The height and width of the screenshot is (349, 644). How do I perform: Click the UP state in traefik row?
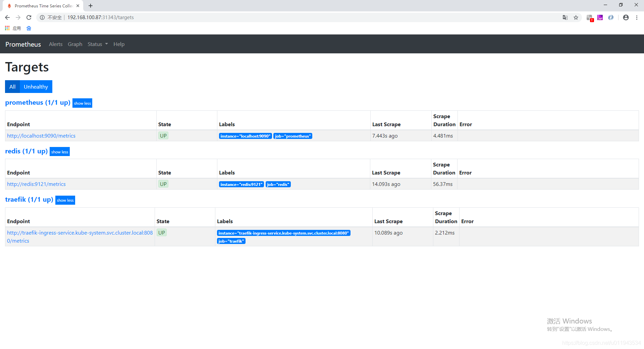pos(162,233)
